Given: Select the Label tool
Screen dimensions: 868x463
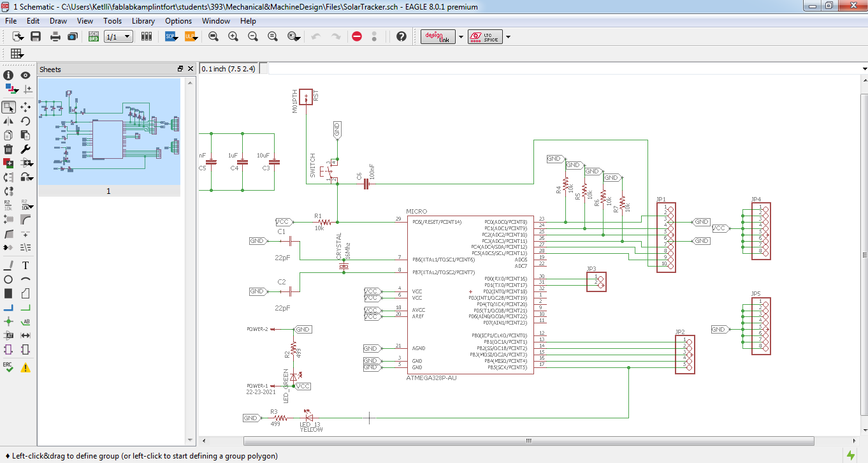Looking at the screenshot, I should [25, 321].
